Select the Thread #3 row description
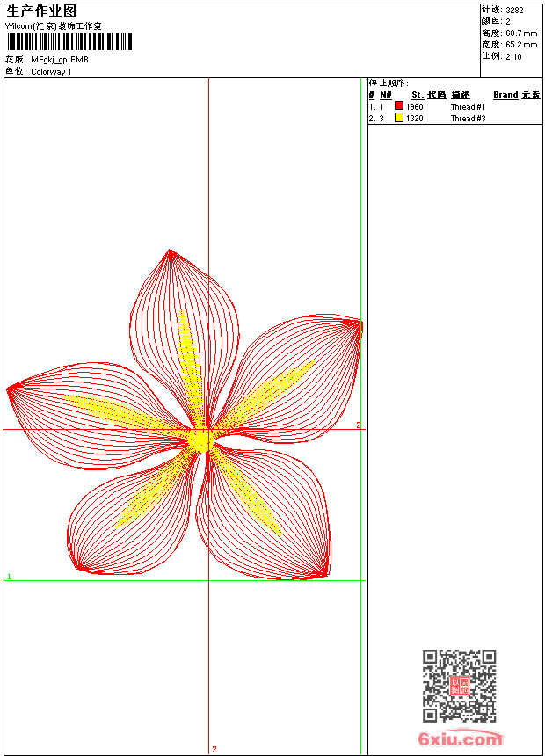Viewport: 545px width, 756px height. tap(468, 118)
